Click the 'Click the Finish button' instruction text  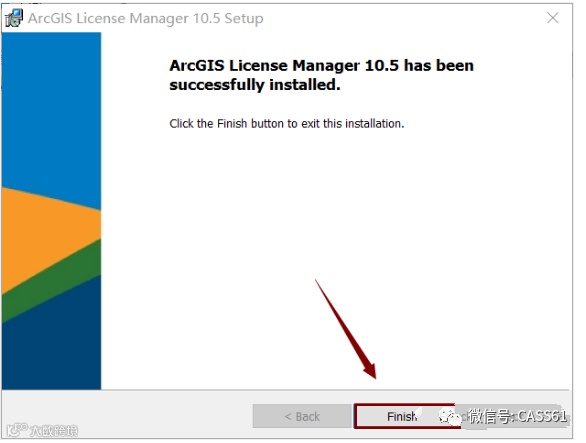[x=287, y=123]
